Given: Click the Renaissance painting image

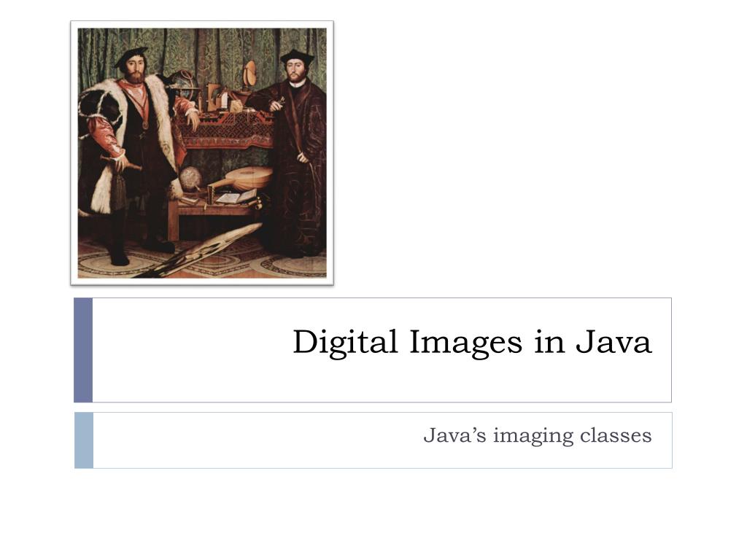Looking at the screenshot, I should click(x=202, y=153).
